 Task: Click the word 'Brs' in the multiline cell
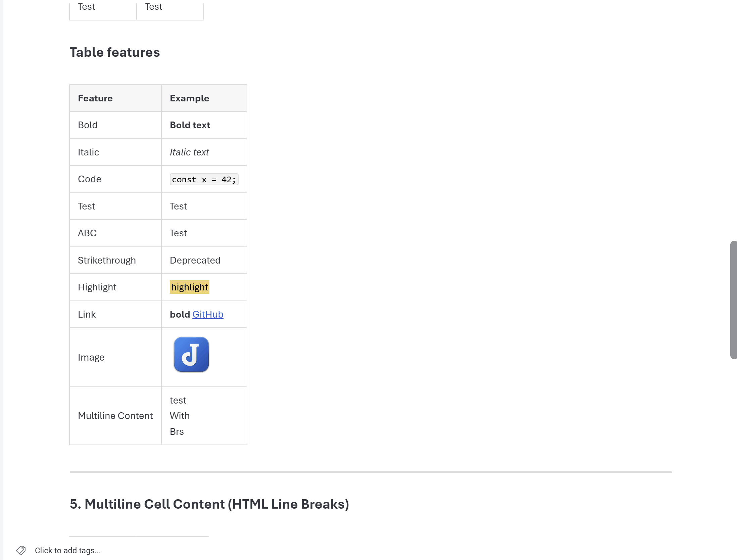(177, 431)
